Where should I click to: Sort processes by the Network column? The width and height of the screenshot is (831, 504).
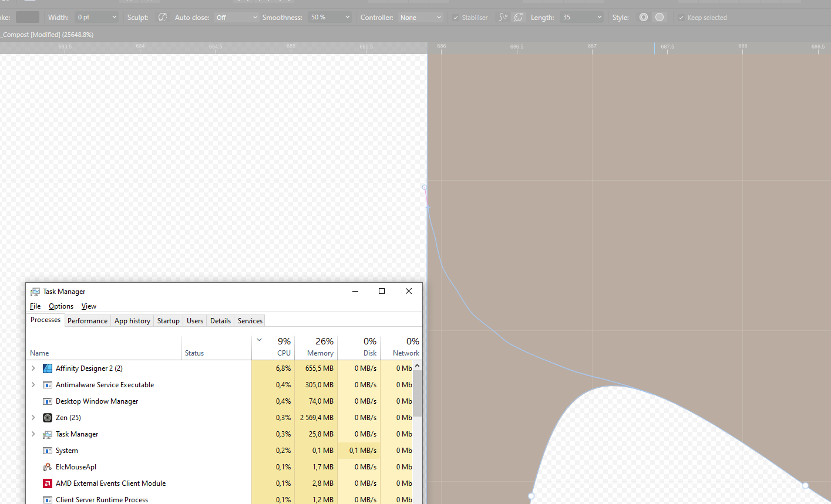(x=401, y=347)
